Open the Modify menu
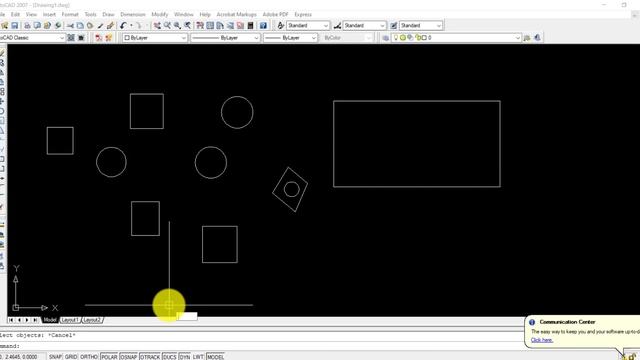This screenshot has height=360, width=640. 160,14
